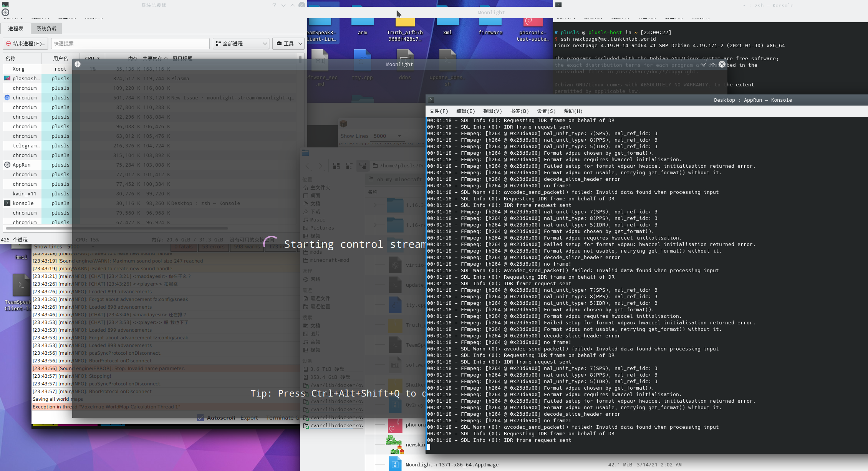Click the Dolphin back navigation arrow

[x=307, y=166]
